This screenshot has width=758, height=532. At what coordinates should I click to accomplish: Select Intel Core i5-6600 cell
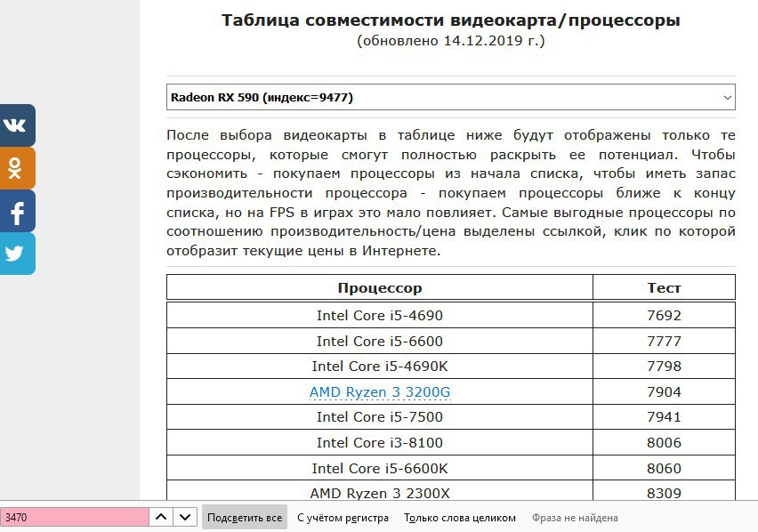tap(380, 341)
